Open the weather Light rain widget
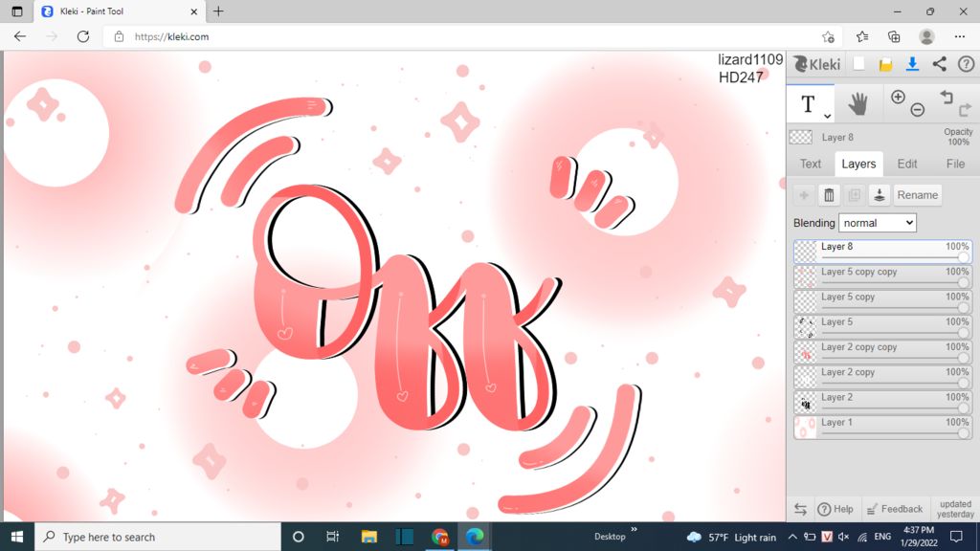 (x=731, y=538)
